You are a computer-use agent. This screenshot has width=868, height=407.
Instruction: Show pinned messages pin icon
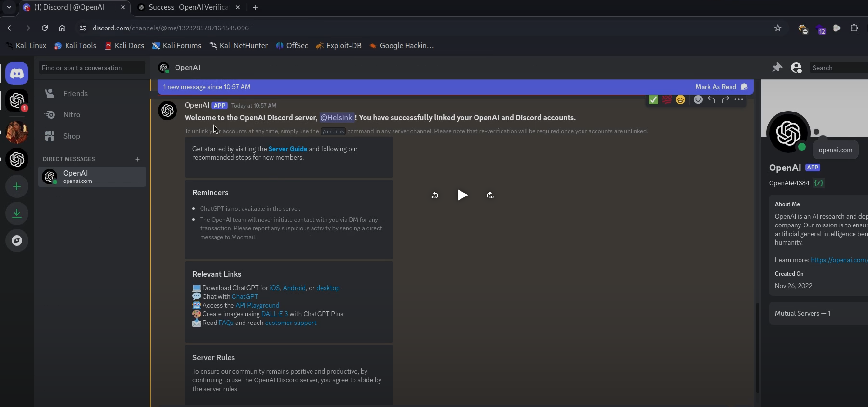(777, 68)
